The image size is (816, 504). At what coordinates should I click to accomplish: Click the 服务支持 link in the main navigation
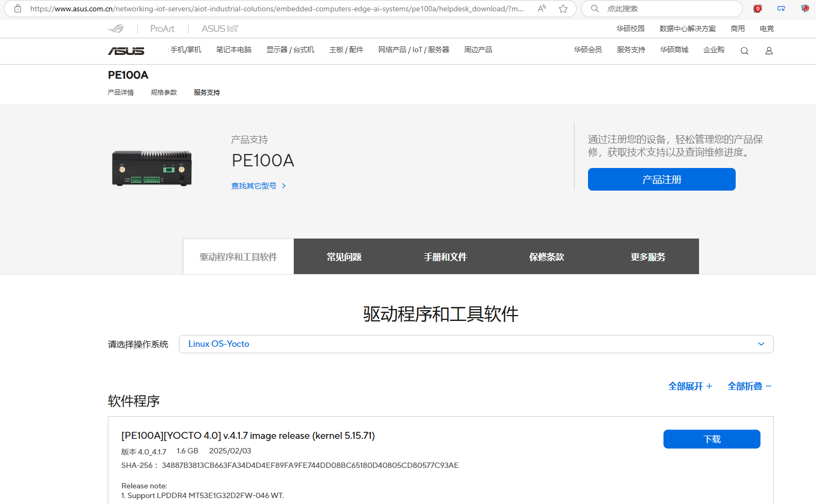click(631, 50)
